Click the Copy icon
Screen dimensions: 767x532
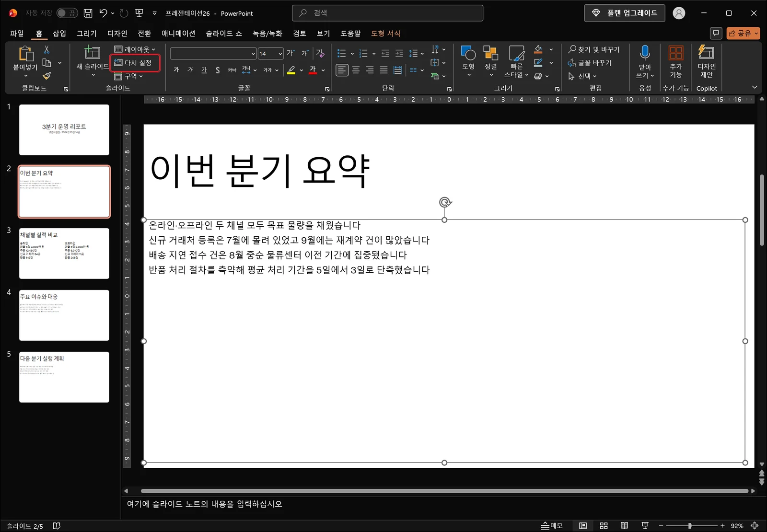(x=46, y=63)
